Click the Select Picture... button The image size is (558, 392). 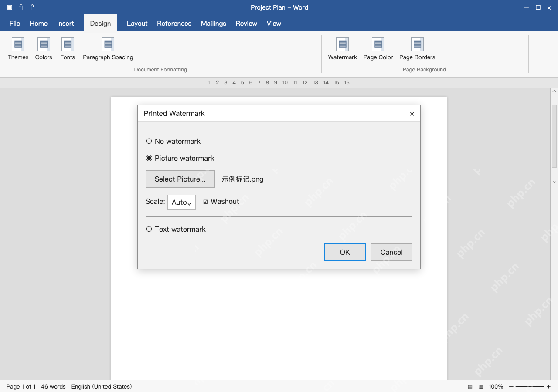click(180, 179)
